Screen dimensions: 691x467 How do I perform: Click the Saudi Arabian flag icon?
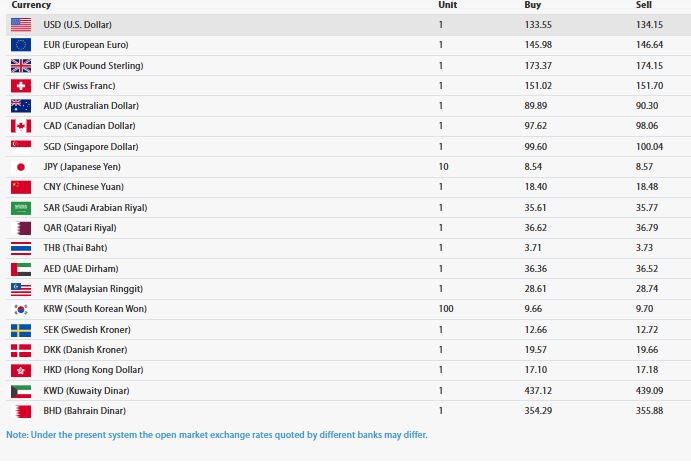pos(21,208)
